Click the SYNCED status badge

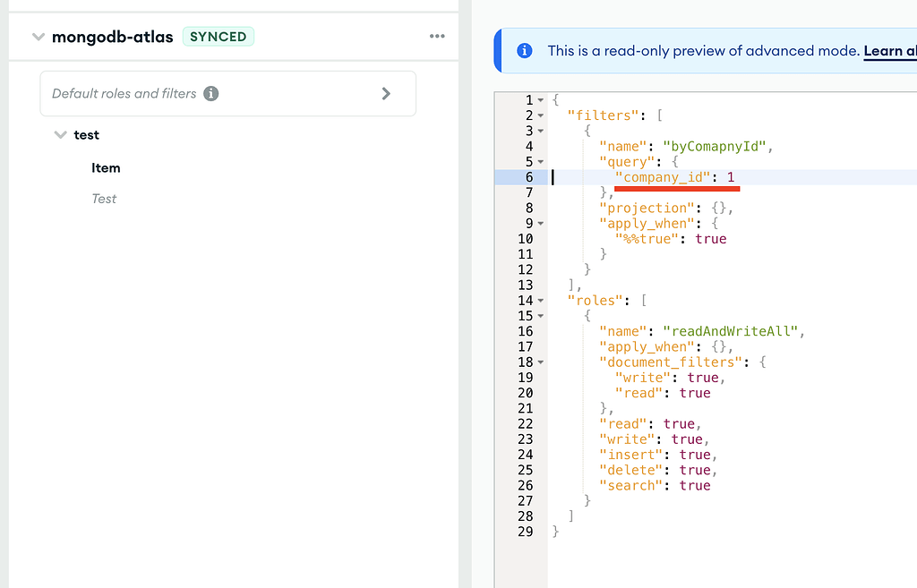tap(219, 37)
